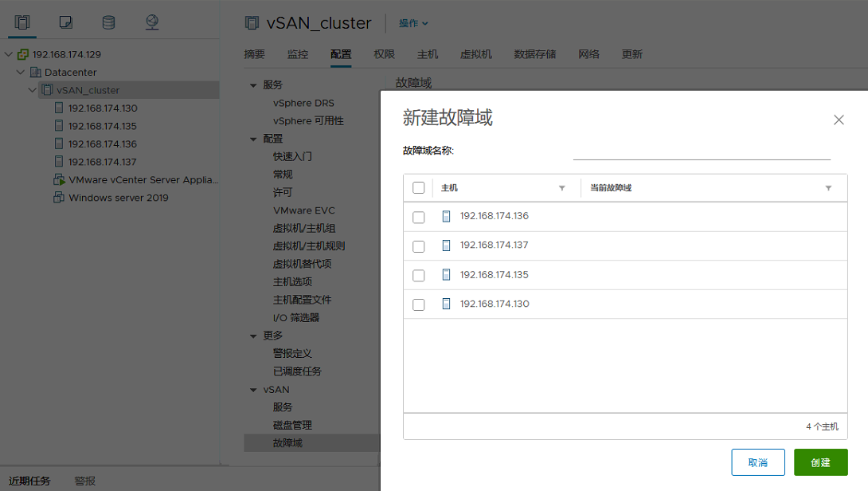Open 虚拟机/主机规则 settings
Screen dimensions: 868x491
tap(309, 246)
